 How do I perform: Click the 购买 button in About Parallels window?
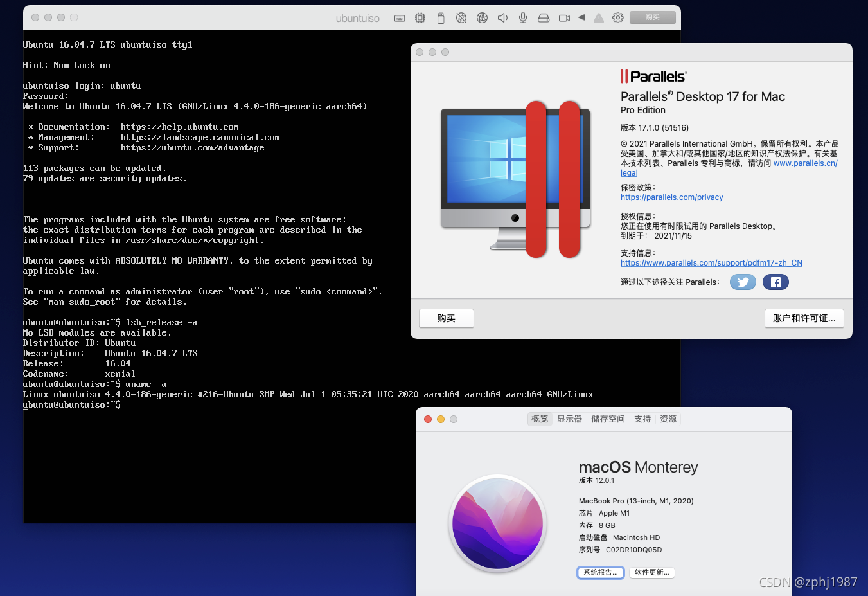coord(447,318)
